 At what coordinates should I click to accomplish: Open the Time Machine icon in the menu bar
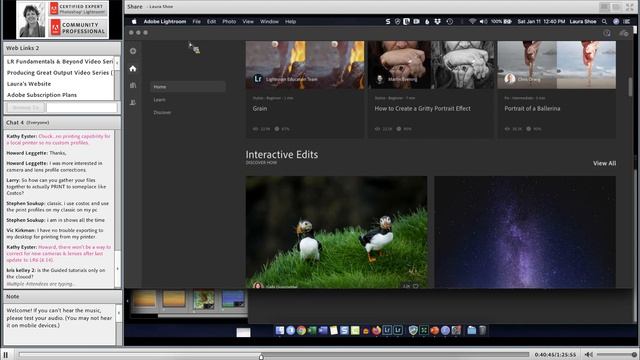pos(449,21)
